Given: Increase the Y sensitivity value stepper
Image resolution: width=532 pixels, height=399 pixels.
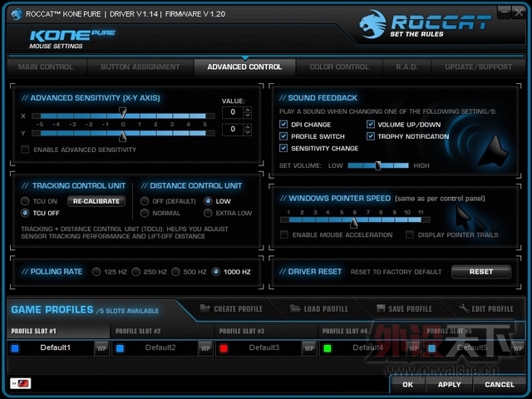Looking at the screenshot, I should point(248,126).
